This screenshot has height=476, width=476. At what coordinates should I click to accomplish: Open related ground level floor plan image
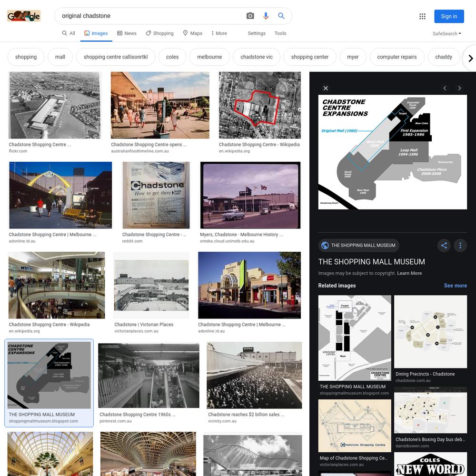[355, 338]
